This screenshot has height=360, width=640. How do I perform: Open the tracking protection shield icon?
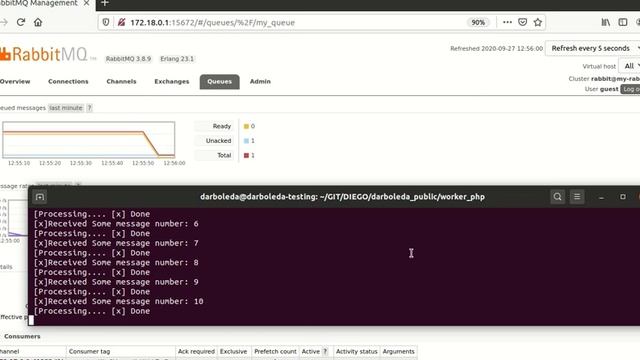[106, 22]
